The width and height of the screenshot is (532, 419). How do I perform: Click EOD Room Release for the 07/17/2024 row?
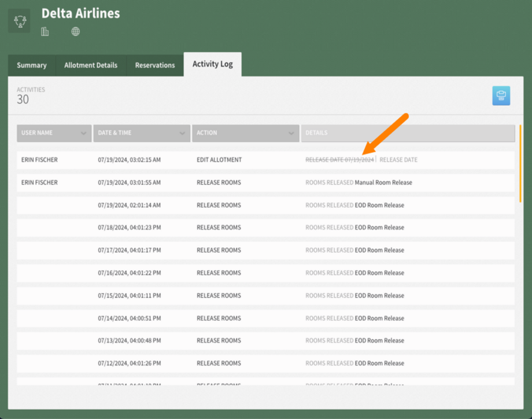379,250
